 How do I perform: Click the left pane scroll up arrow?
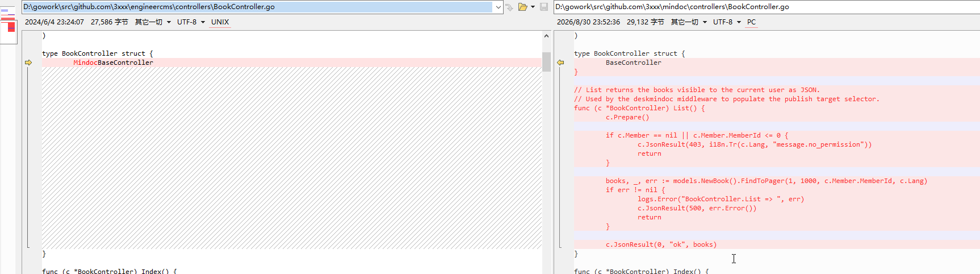point(546,36)
